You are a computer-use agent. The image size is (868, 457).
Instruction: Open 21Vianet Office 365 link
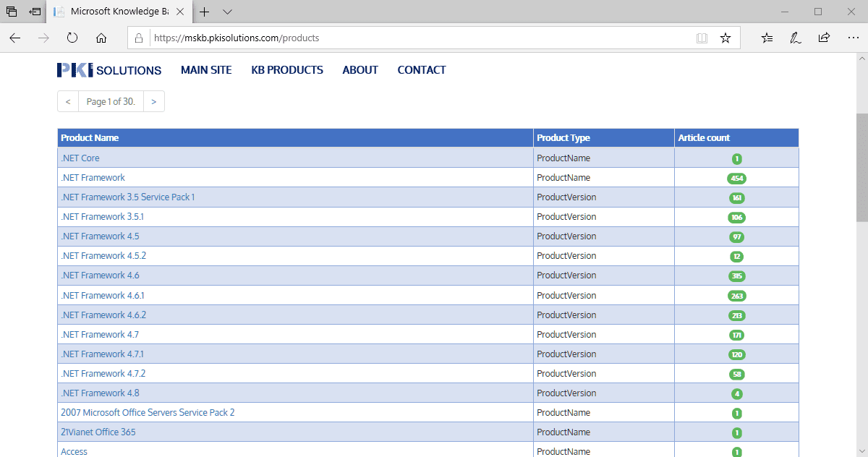(x=98, y=432)
